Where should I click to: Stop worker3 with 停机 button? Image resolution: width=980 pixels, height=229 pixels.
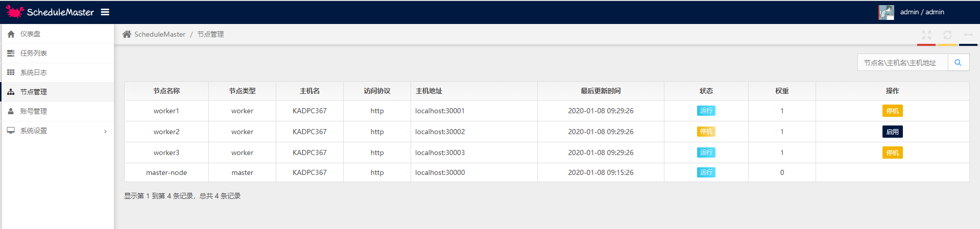tap(892, 153)
